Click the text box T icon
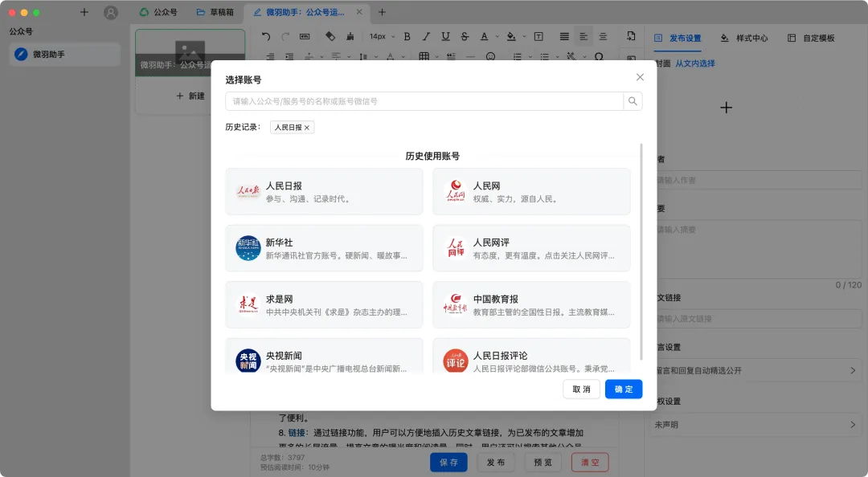Image resolution: width=868 pixels, height=477 pixels. 538,36
